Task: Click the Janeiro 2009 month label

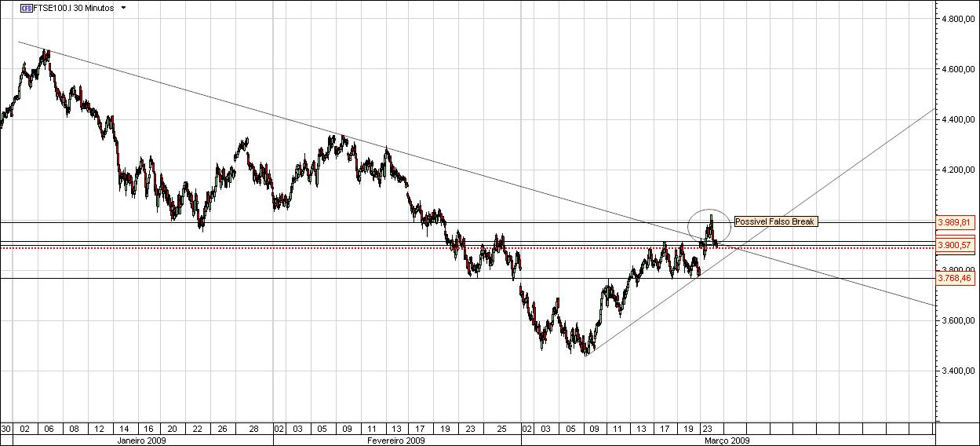Action: (x=142, y=441)
